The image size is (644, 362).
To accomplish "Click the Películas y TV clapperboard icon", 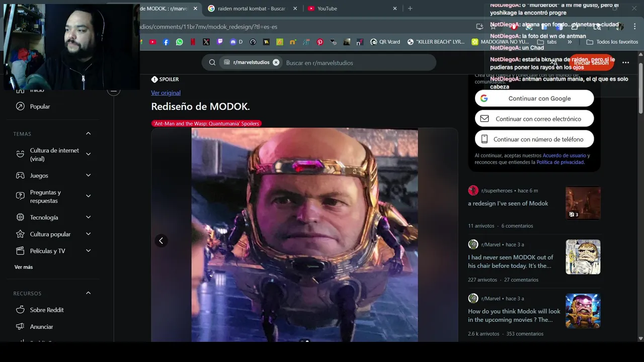I will click(x=20, y=251).
